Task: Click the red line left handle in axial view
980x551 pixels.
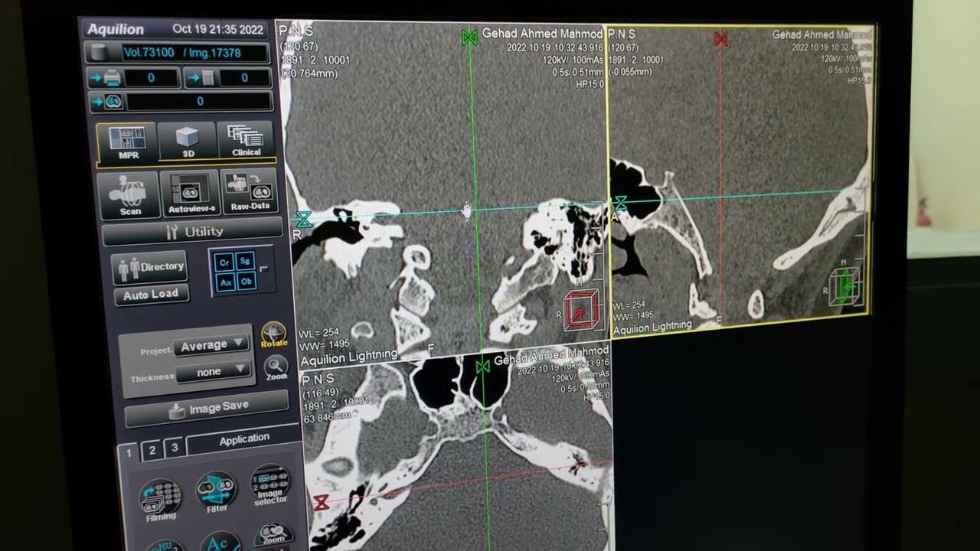Action: pos(322,502)
